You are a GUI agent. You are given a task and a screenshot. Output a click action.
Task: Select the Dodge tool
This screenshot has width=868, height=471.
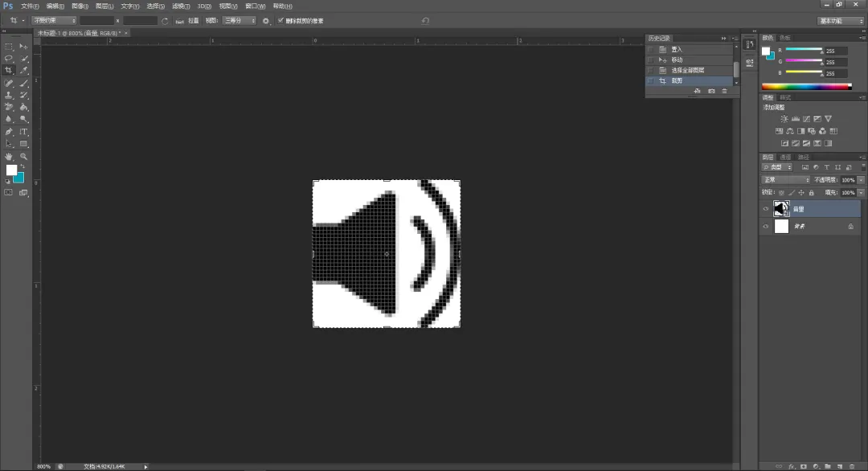tap(24, 119)
